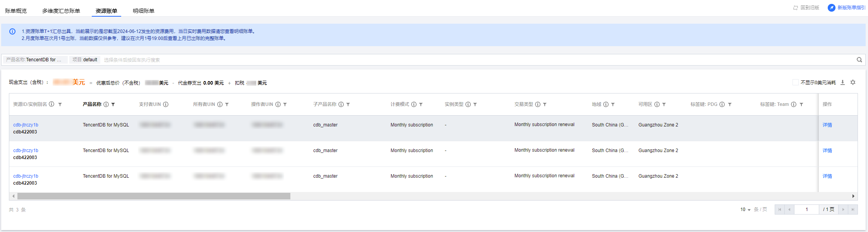
Task: Open 详情 for the first row
Action: 827,125
